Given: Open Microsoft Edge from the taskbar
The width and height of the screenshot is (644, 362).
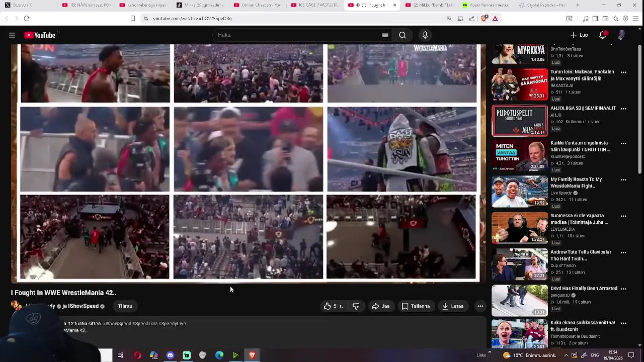Looking at the screenshot, I should [219, 355].
